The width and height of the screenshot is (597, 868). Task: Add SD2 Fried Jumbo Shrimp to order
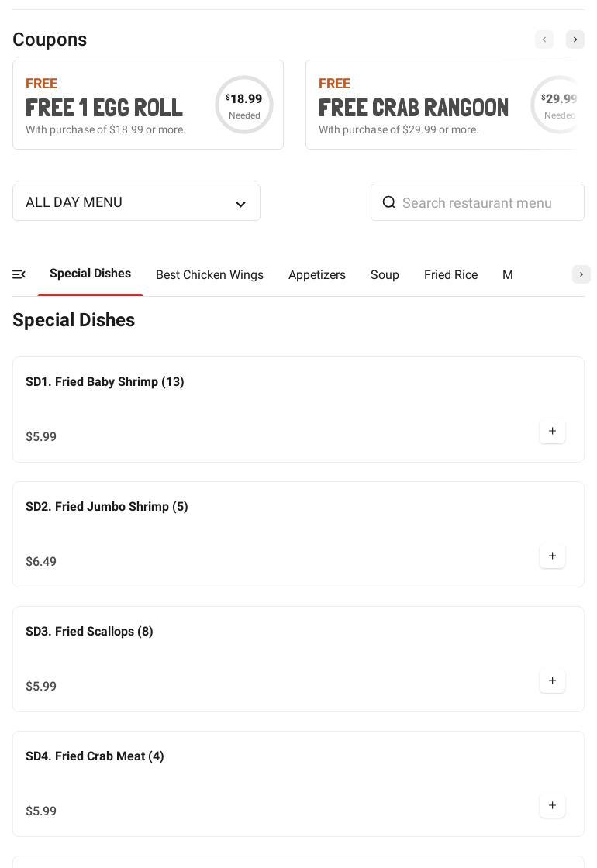(x=552, y=556)
